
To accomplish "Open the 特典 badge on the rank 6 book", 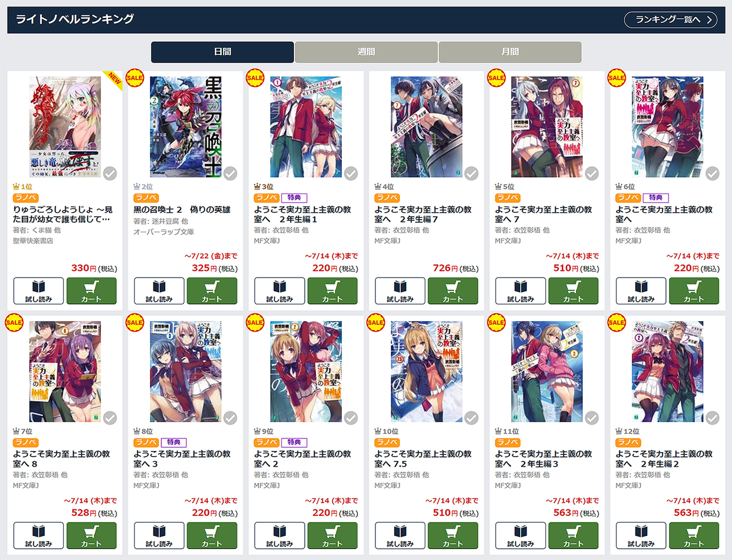I will coord(655,198).
